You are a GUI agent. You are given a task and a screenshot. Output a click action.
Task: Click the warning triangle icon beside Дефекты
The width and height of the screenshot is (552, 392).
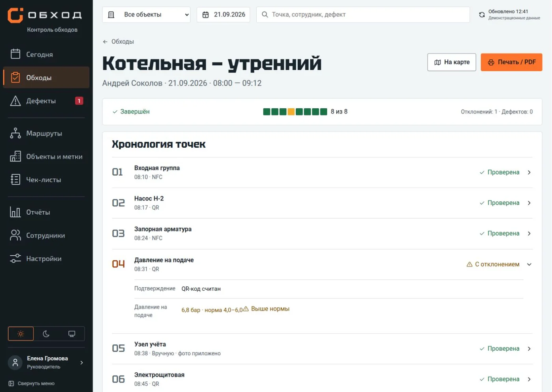click(x=15, y=101)
